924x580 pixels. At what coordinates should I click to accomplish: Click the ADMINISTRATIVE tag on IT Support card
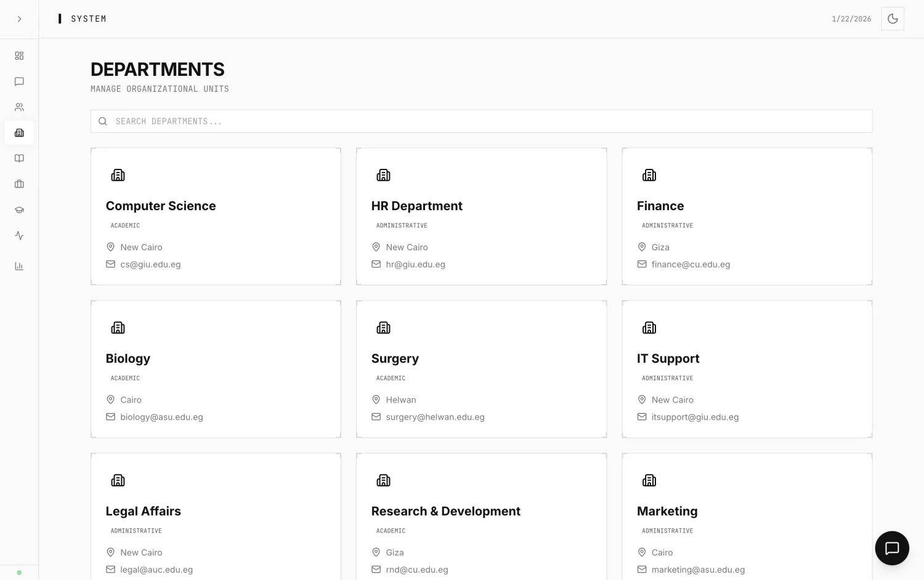click(668, 378)
